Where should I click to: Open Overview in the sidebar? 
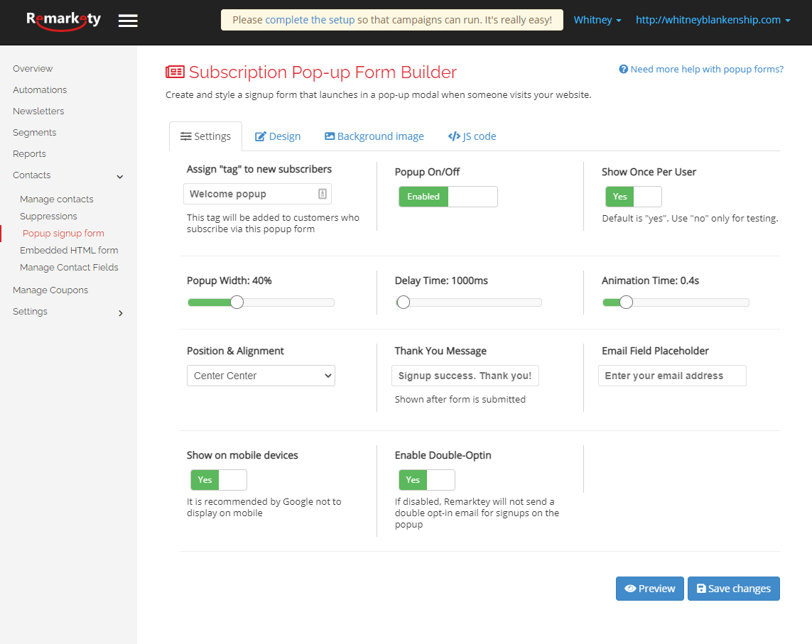point(33,68)
